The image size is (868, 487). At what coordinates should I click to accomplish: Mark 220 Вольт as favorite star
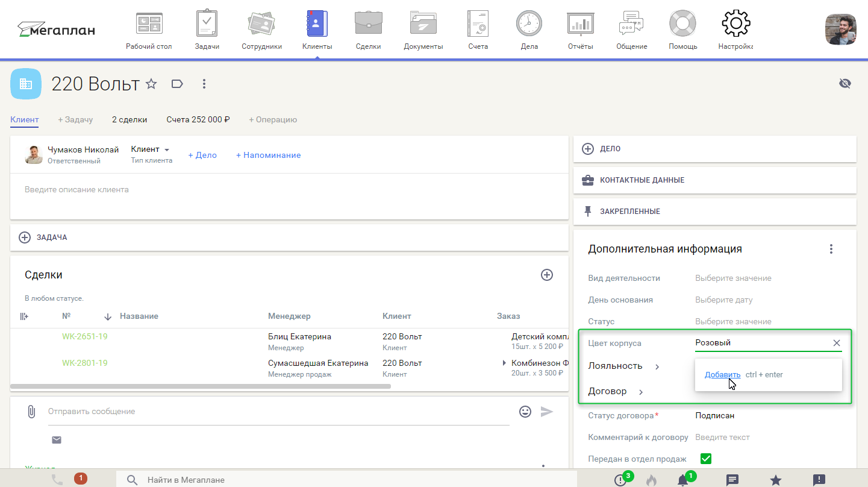[151, 84]
